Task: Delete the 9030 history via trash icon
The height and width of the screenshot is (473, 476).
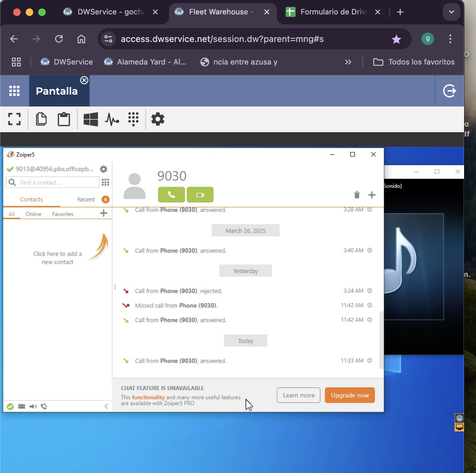Action: (x=357, y=195)
